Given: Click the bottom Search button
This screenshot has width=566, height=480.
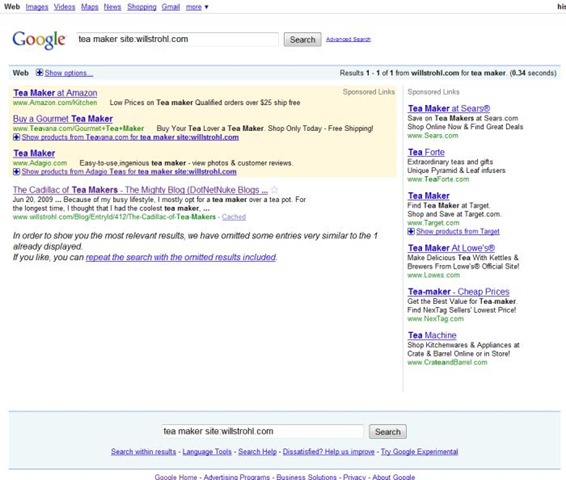Looking at the screenshot, I should pyautogui.click(x=388, y=432).
